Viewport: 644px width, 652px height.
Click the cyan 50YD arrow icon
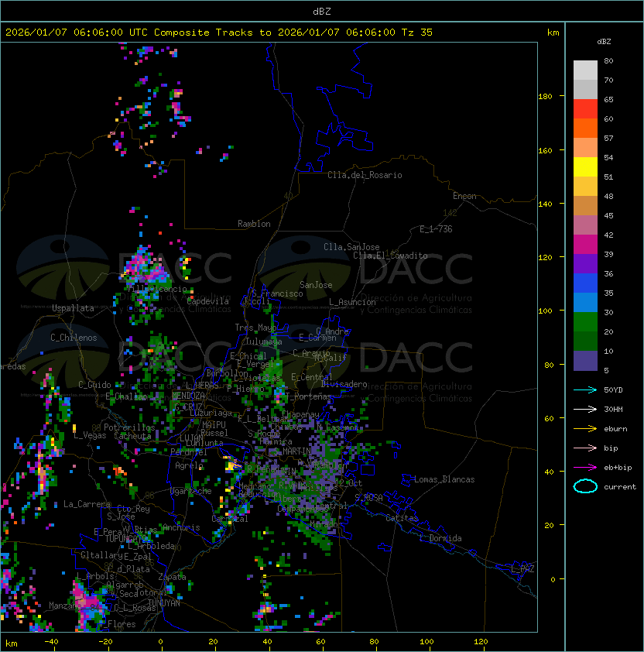click(585, 389)
